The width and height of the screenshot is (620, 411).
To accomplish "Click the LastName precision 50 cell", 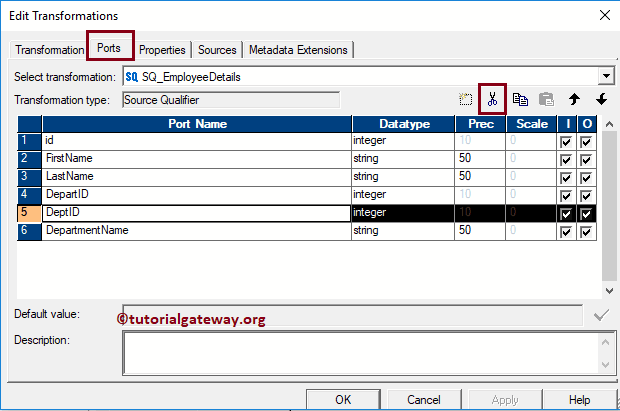I will click(x=480, y=177).
